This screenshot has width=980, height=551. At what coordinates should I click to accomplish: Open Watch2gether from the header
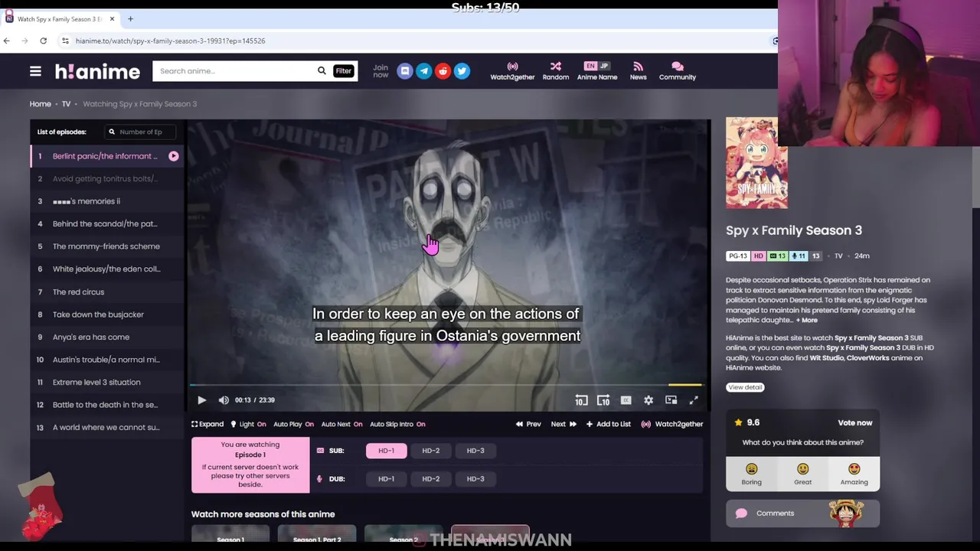tap(512, 71)
